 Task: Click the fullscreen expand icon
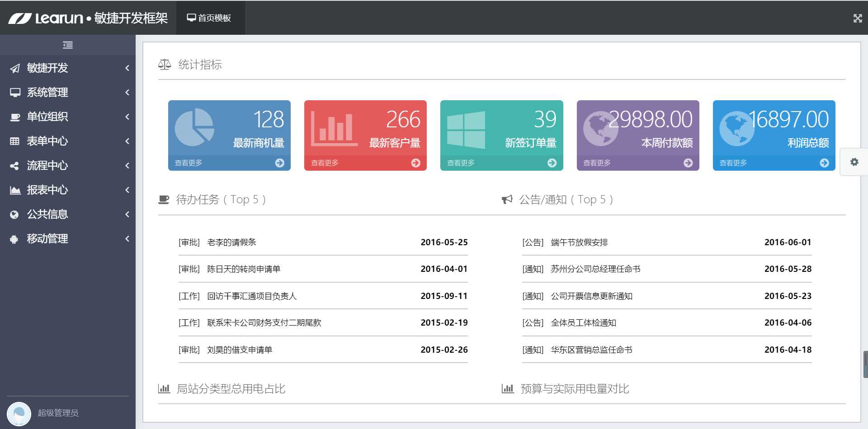tap(858, 18)
